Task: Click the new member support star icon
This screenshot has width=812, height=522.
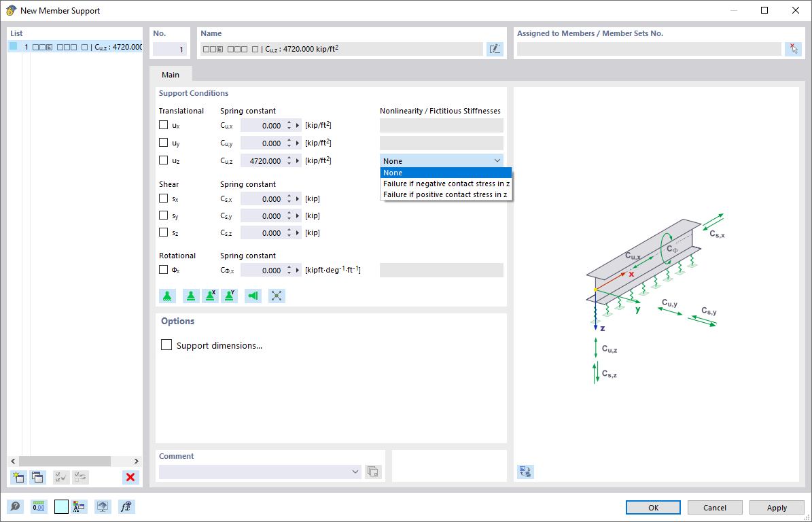Action: [x=18, y=477]
